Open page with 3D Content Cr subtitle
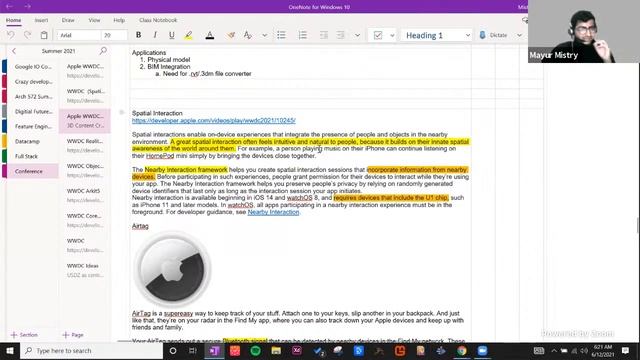 (x=85, y=121)
